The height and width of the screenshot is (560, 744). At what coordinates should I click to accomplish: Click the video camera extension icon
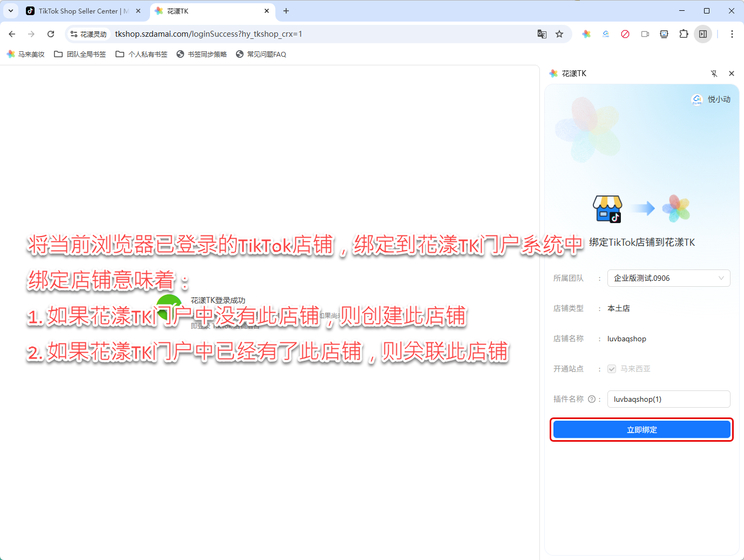(x=645, y=34)
